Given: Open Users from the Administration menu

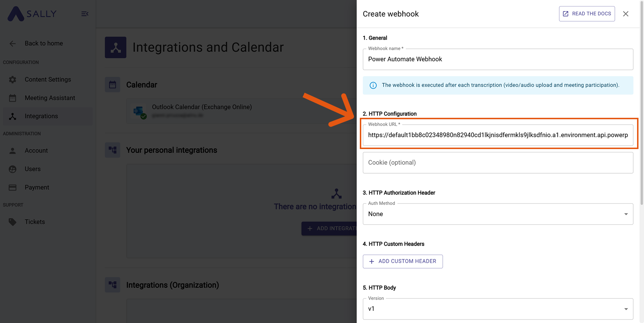Looking at the screenshot, I should (x=32, y=169).
